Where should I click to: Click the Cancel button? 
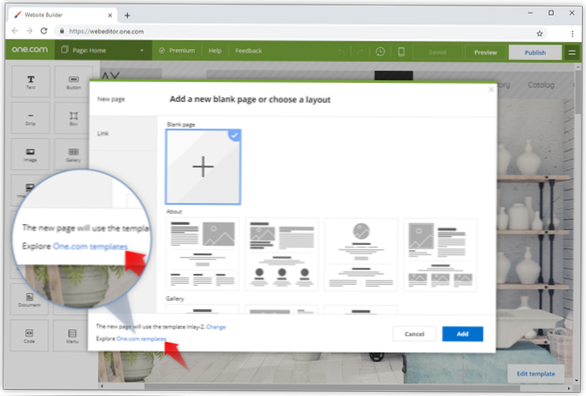[x=414, y=334]
